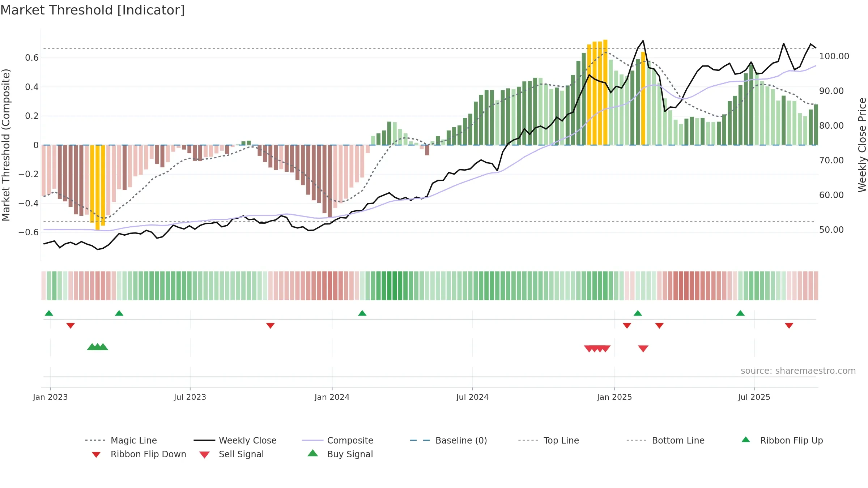Image resolution: width=868 pixels, height=488 pixels.
Task: Click the ribbon flip down marker in late February 2025
Action: [659, 326]
